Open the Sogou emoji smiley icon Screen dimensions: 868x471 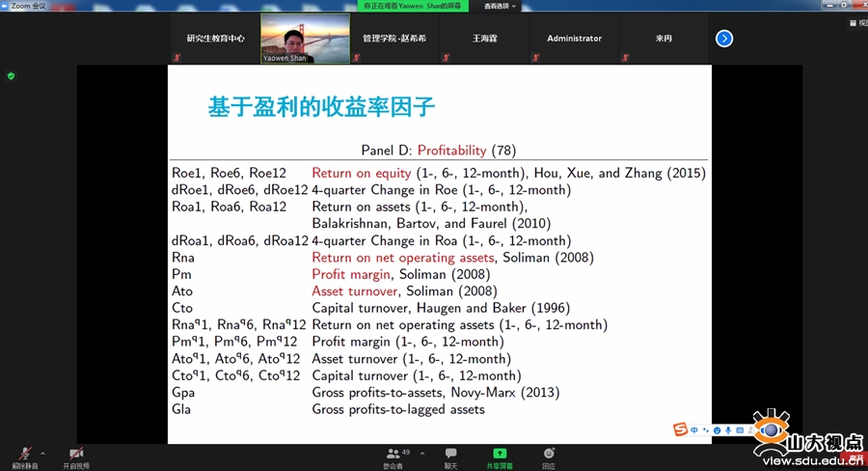(717, 429)
